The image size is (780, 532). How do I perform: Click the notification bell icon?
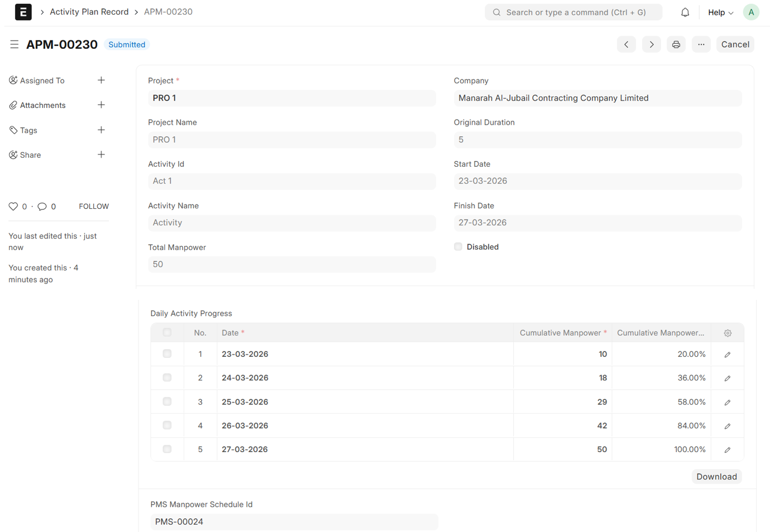[685, 12]
